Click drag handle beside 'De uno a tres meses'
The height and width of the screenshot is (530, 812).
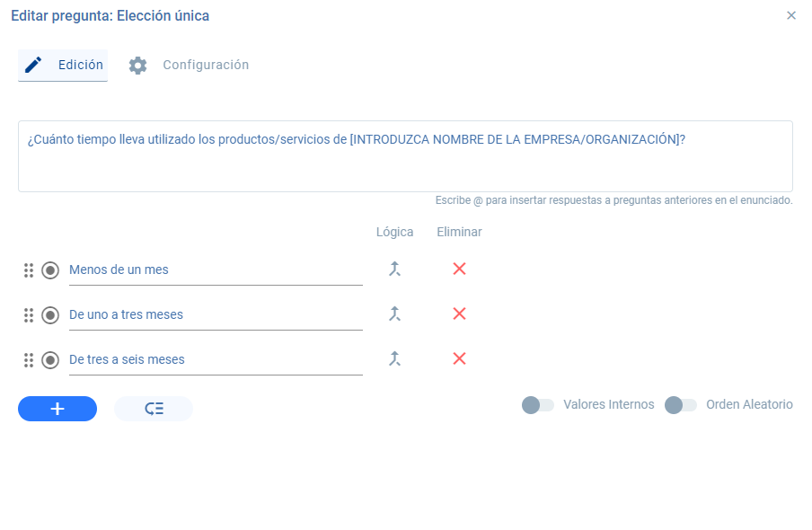pyautogui.click(x=29, y=315)
